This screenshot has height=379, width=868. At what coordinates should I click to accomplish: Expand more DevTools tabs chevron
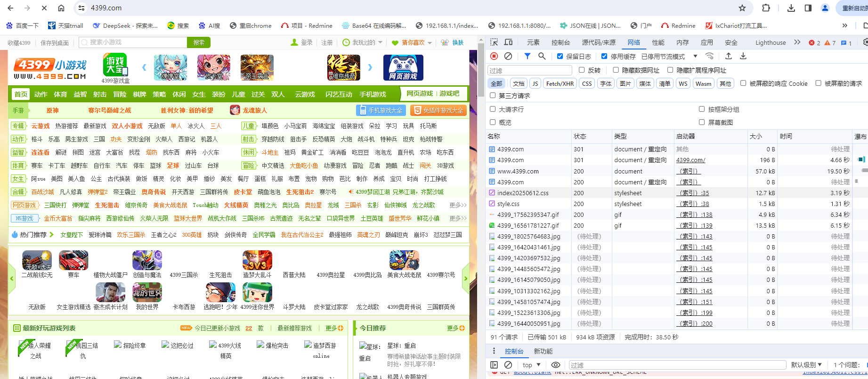coord(797,42)
